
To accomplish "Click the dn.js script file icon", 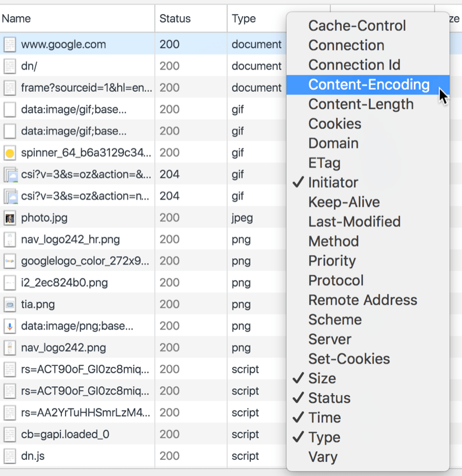I will click(9, 456).
